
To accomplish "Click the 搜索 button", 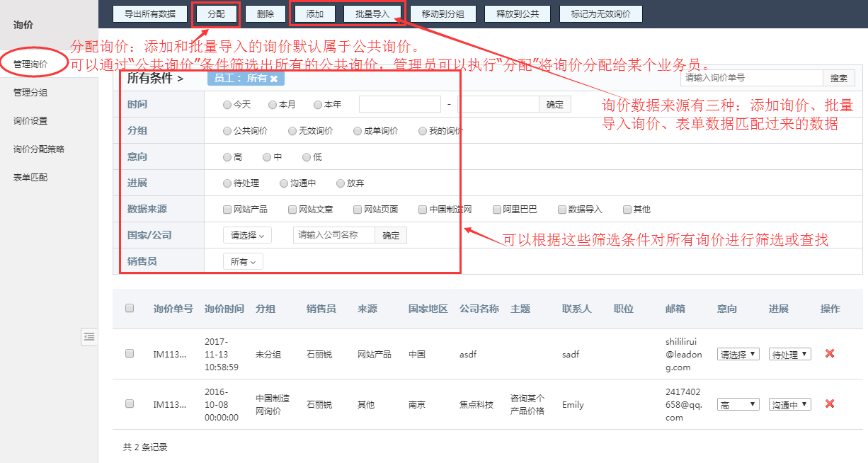I will tap(839, 78).
